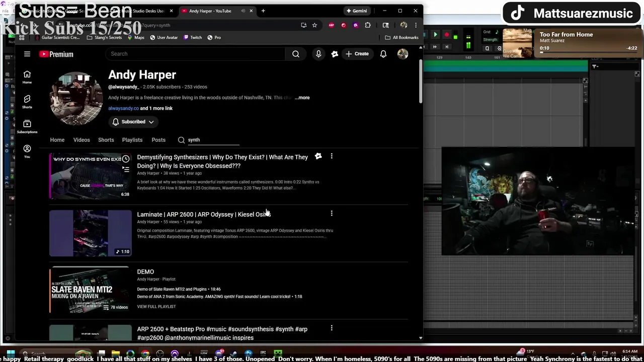The width and height of the screenshot is (644, 362).
Task: Open the alwaysandy.co link
Action: pyautogui.click(x=123, y=108)
